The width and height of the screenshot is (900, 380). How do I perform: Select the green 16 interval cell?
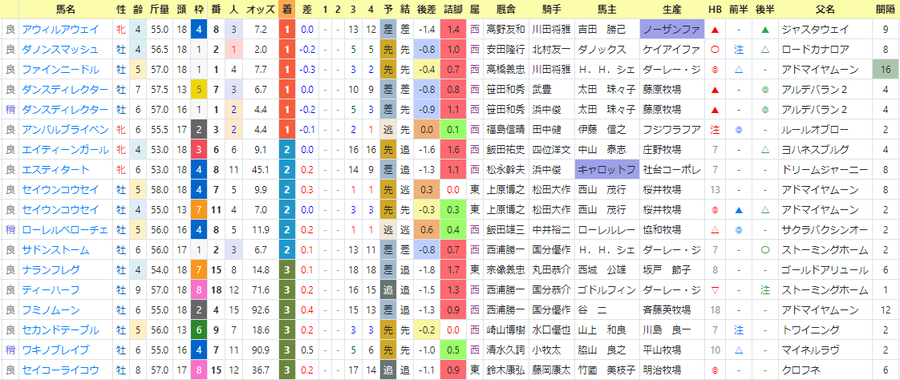click(886, 69)
